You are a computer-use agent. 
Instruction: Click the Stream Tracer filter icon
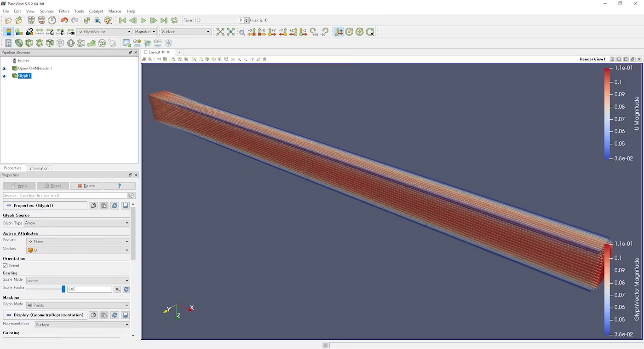click(81, 43)
